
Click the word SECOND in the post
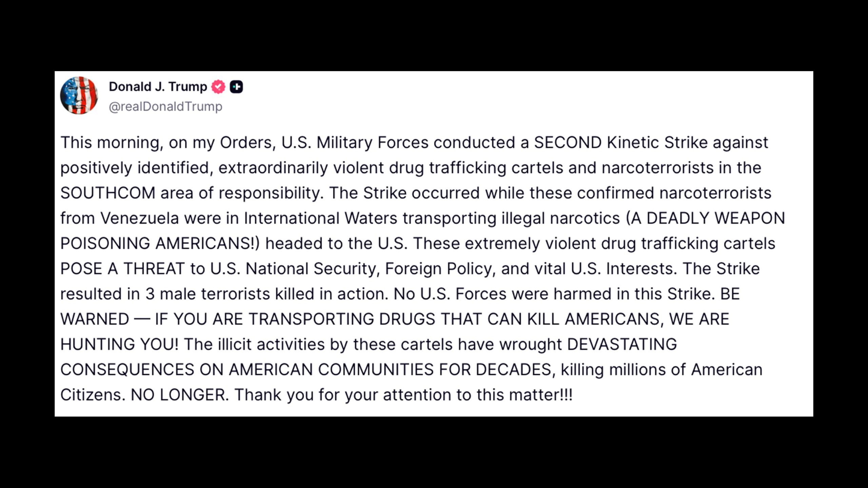click(x=568, y=143)
